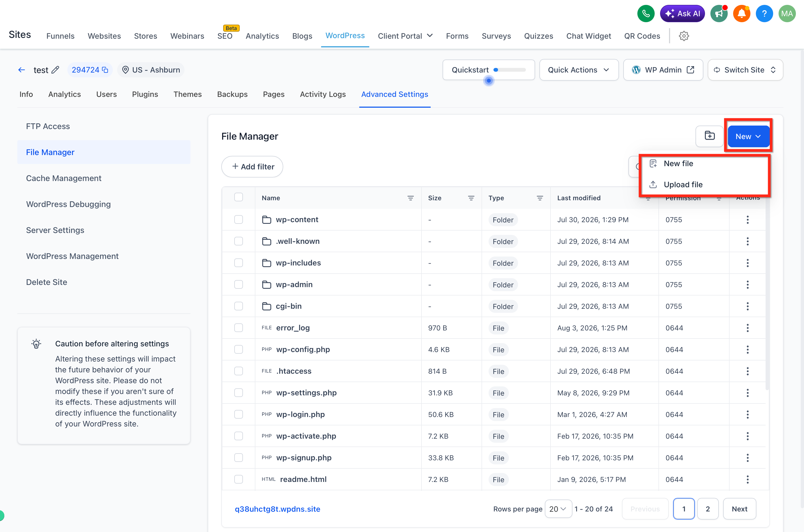804x532 pixels.
Task: Open the megaphone announcements icon
Action: 719,14
